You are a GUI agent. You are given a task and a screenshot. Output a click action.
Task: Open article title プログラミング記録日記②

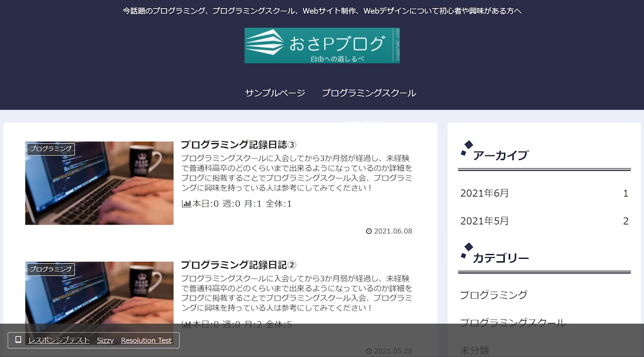click(239, 265)
